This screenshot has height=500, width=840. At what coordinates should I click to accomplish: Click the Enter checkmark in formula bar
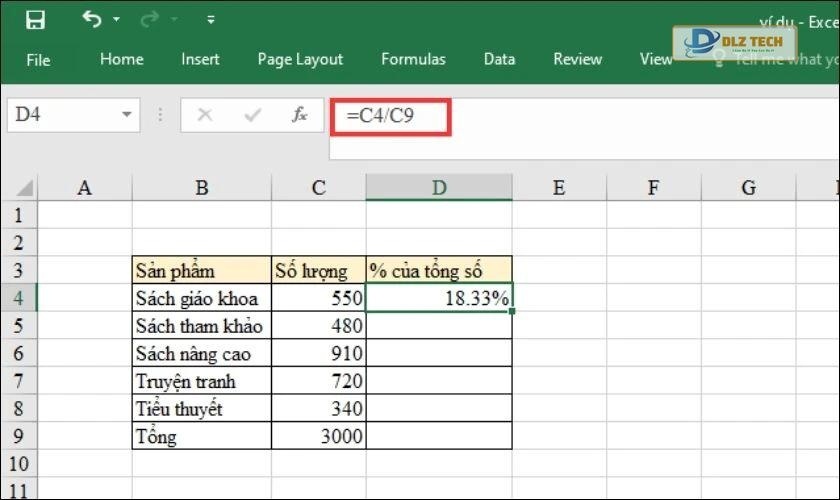252,115
